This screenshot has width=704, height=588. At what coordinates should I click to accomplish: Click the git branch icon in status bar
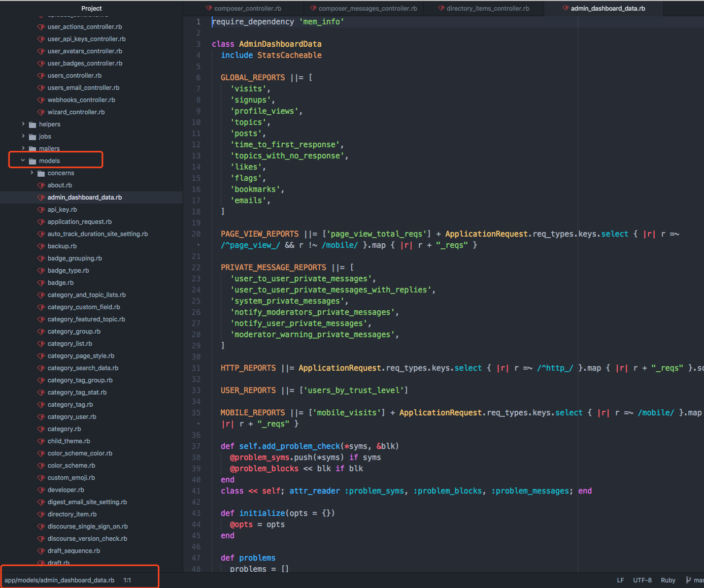[688, 580]
